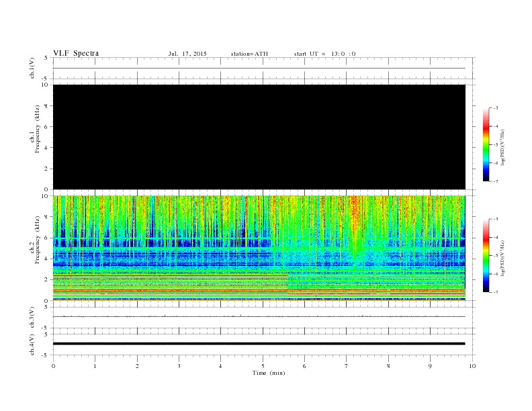Click time axis tick label "4"
Viewport: 532px width, 411px height.
click(220, 366)
